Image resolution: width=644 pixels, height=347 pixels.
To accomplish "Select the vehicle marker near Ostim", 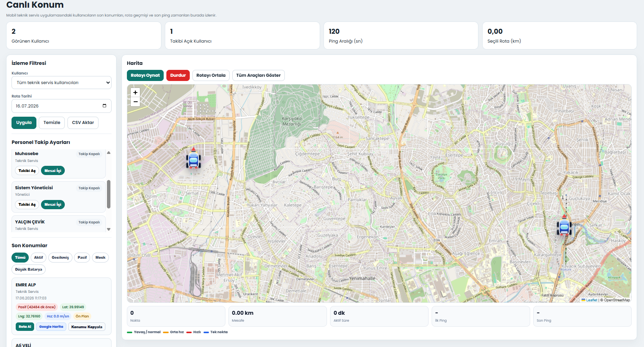I will pyautogui.click(x=194, y=160).
